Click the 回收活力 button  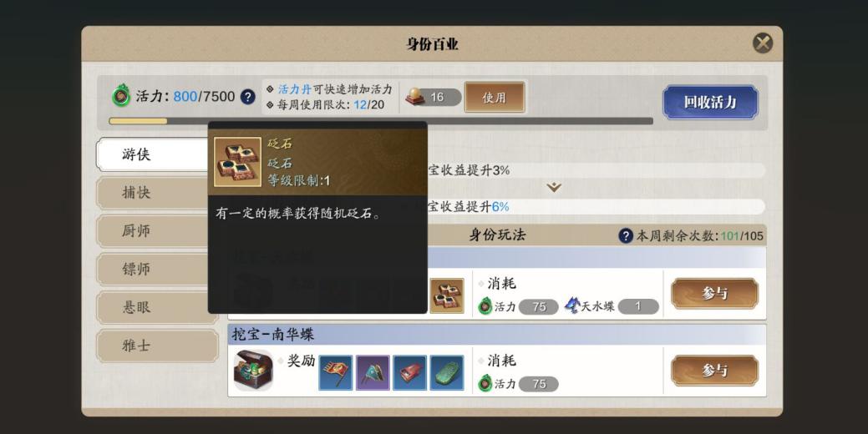[710, 102]
